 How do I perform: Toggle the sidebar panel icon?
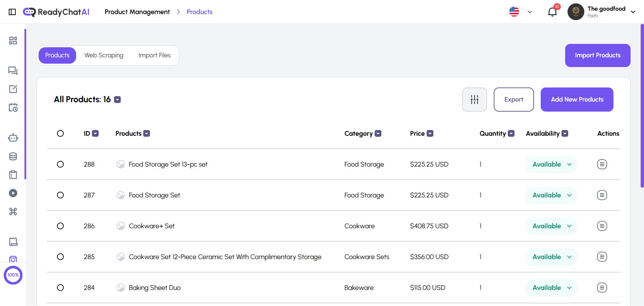tap(12, 12)
